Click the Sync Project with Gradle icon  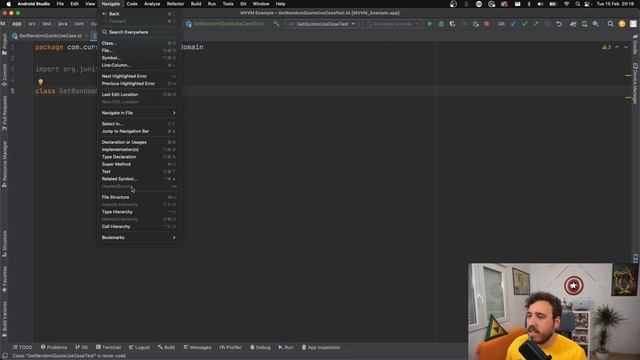pyautogui.click(x=573, y=24)
